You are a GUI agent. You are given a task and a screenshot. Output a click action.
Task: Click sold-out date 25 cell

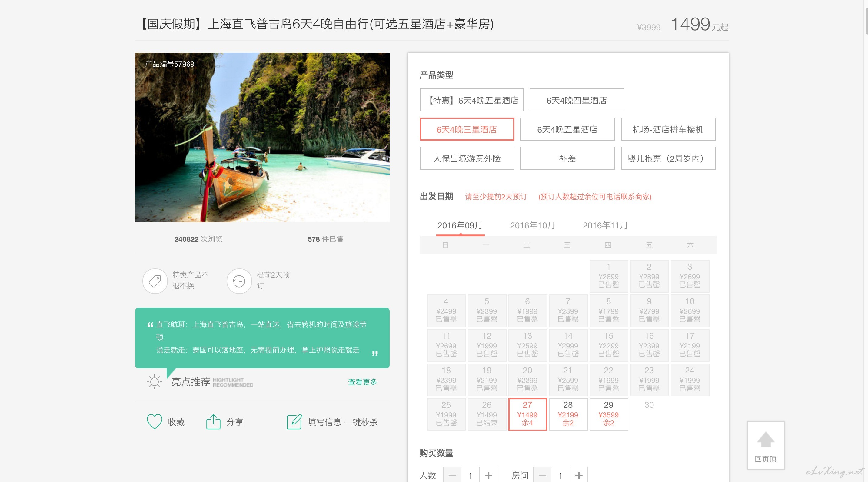coord(446,414)
